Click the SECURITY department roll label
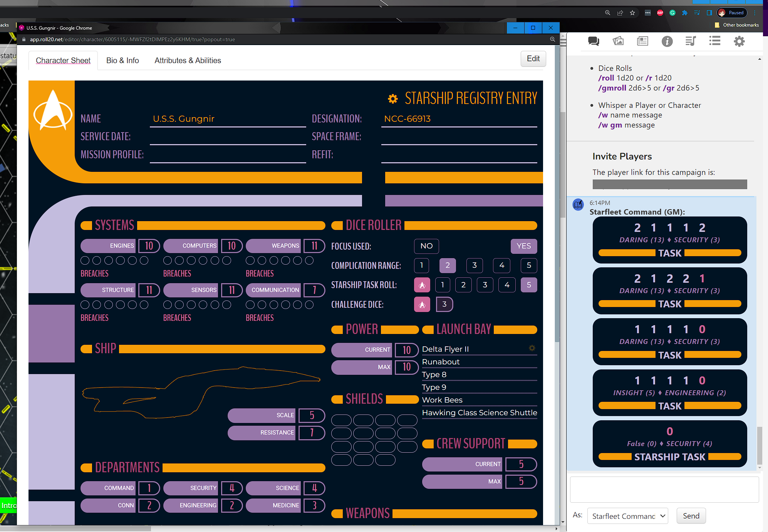Screen dimensions: 768x532 [191, 488]
